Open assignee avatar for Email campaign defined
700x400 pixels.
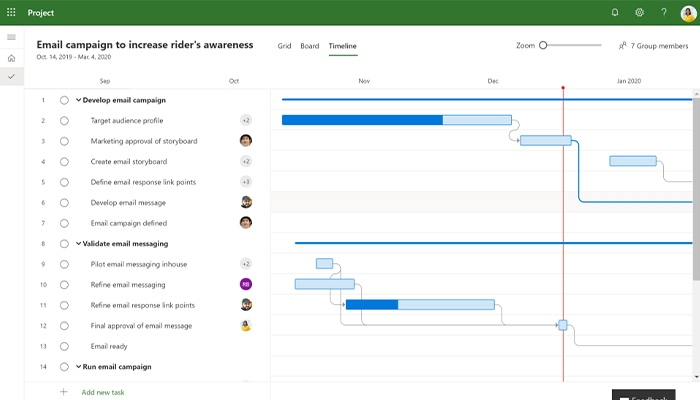coord(246,222)
